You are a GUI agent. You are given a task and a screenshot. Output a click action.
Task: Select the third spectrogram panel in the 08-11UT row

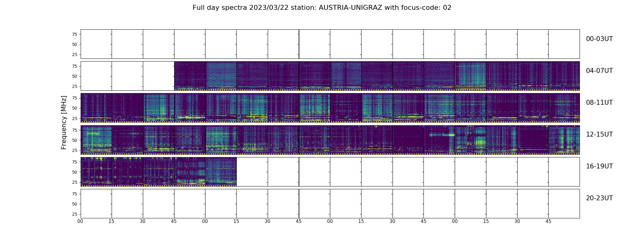tap(159, 108)
